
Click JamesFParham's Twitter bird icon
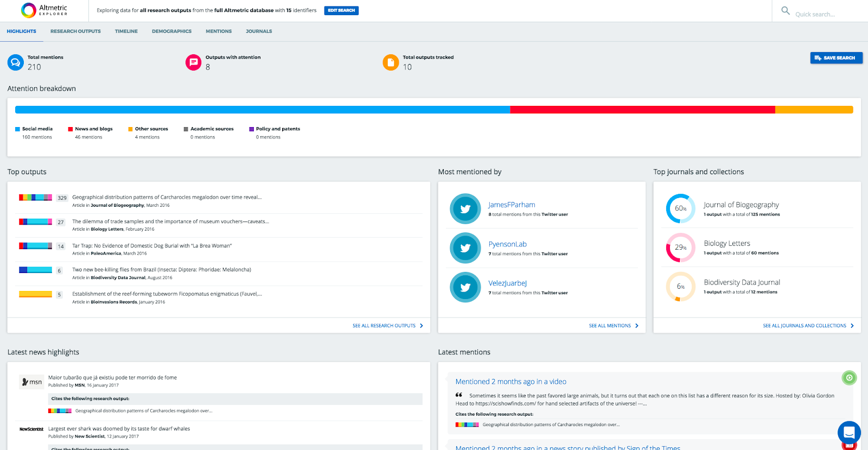[465, 208]
